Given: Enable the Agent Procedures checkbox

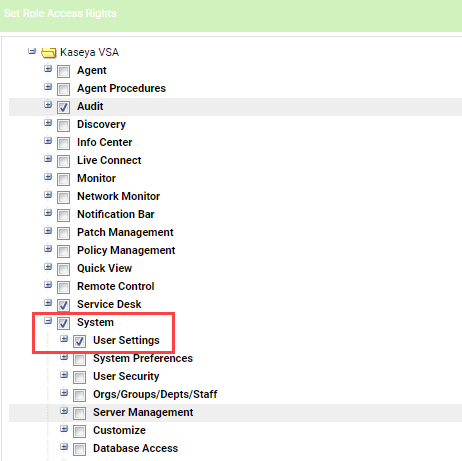Looking at the screenshot, I should 63,89.
